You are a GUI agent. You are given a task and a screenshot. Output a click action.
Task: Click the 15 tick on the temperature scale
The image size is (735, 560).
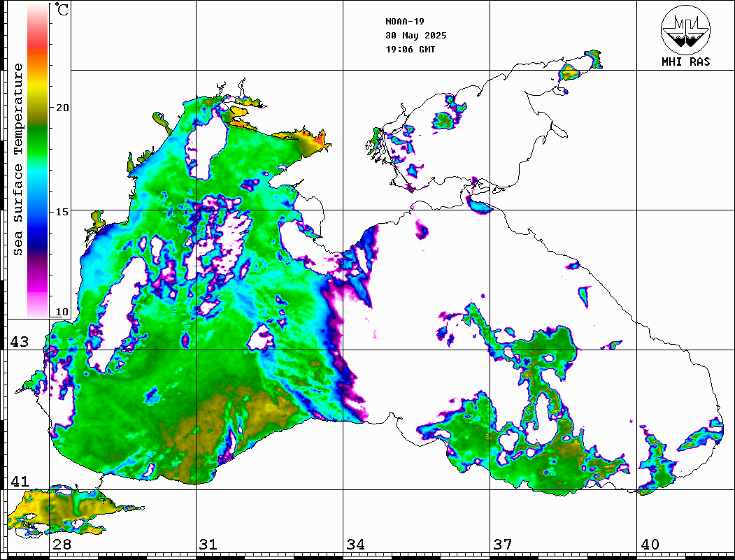click(62, 212)
